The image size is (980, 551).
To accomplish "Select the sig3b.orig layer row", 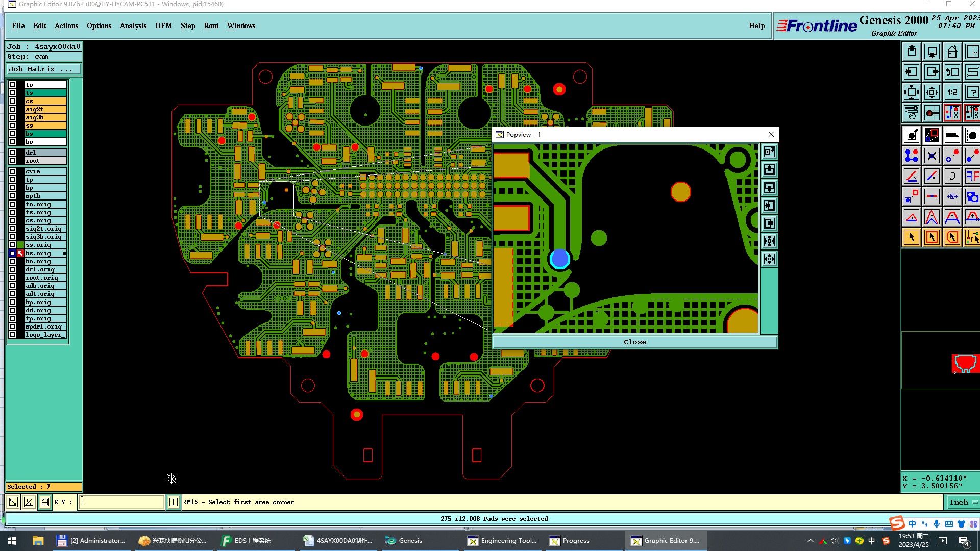I will click(x=45, y=237).
